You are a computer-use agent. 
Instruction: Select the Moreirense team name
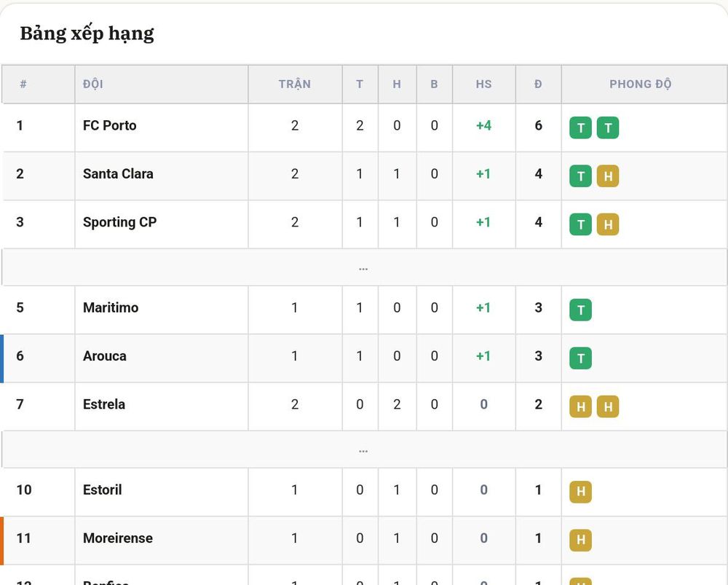point(118,538)
